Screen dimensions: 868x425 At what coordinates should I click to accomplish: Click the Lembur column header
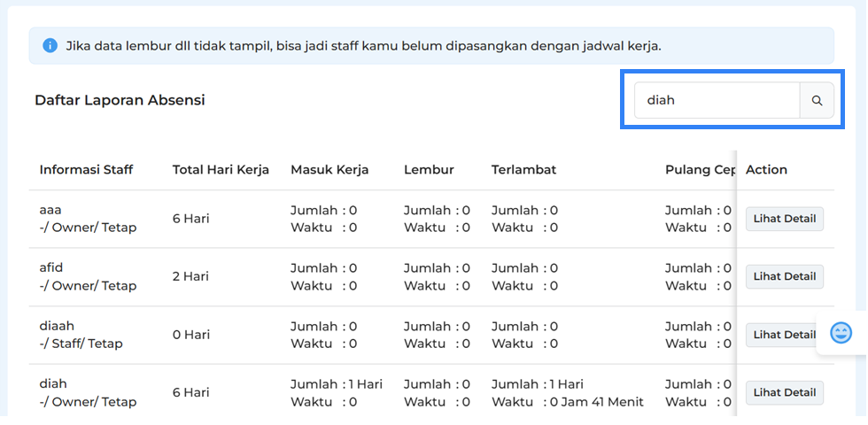(429, 169)
